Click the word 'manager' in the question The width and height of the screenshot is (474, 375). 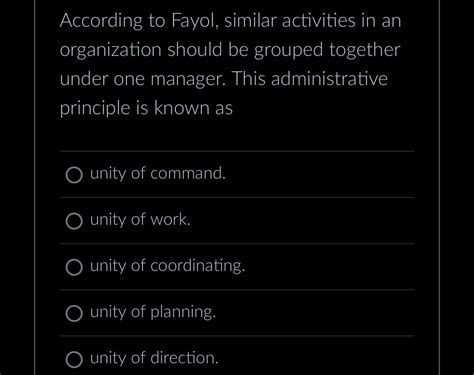pos(188,80)
